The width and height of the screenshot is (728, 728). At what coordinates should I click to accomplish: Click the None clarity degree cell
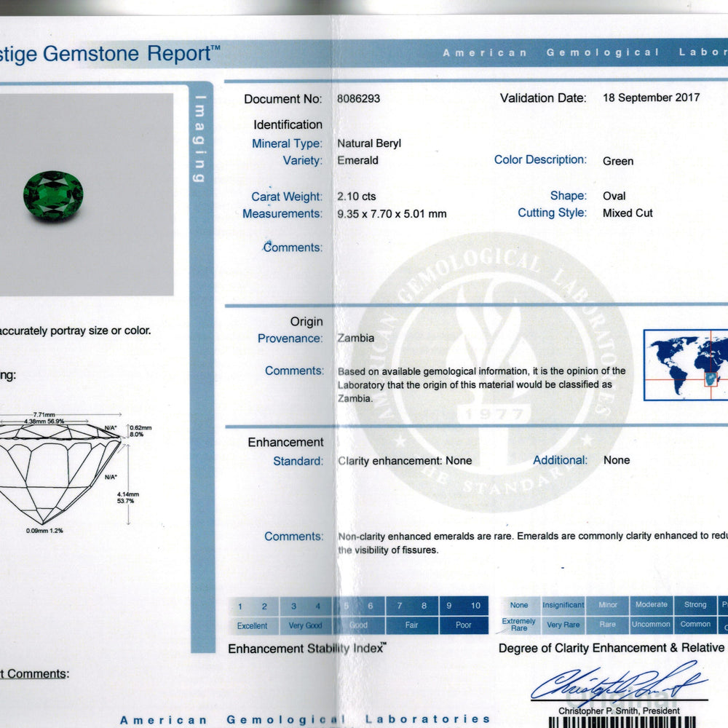(x=519, y=606)
